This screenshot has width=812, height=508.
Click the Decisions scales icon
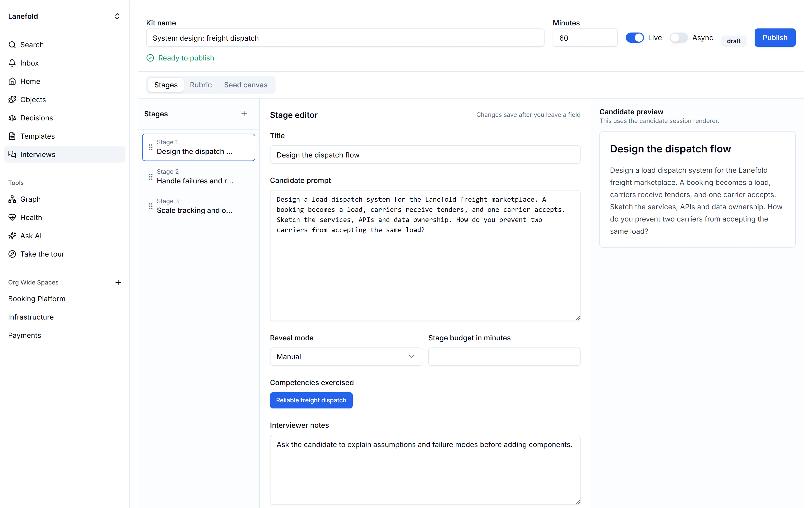tap(12, 118)
